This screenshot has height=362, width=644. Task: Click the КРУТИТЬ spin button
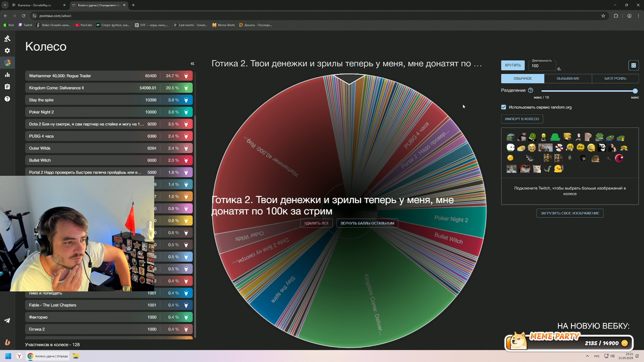(513, 65)
